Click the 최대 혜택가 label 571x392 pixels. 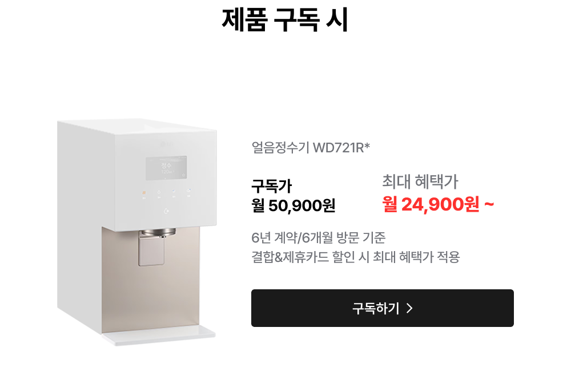point(420,181)
